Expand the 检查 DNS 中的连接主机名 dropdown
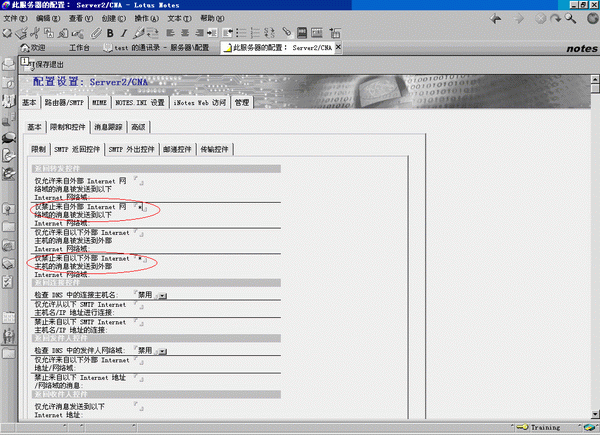This screenshot has height=435, width=600. [x=162, y=295]
